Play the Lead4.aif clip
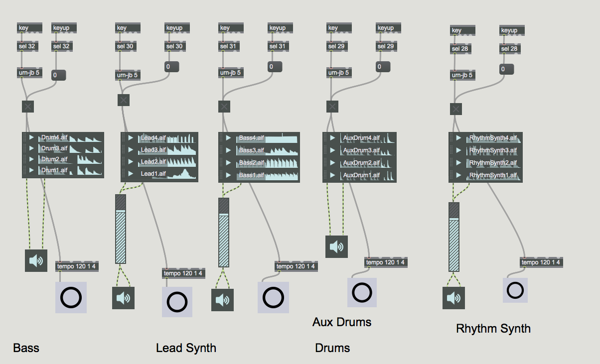600x364 pixels. coord(131,138)
